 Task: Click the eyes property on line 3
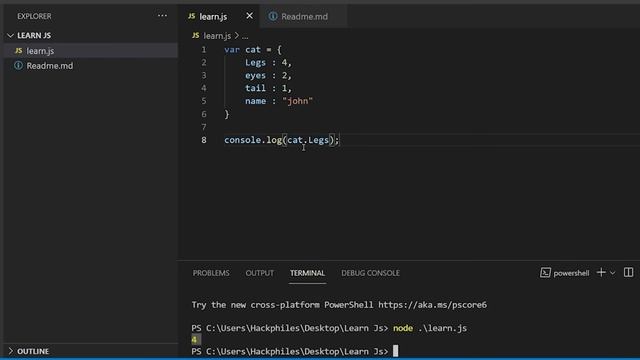(256, 76)
